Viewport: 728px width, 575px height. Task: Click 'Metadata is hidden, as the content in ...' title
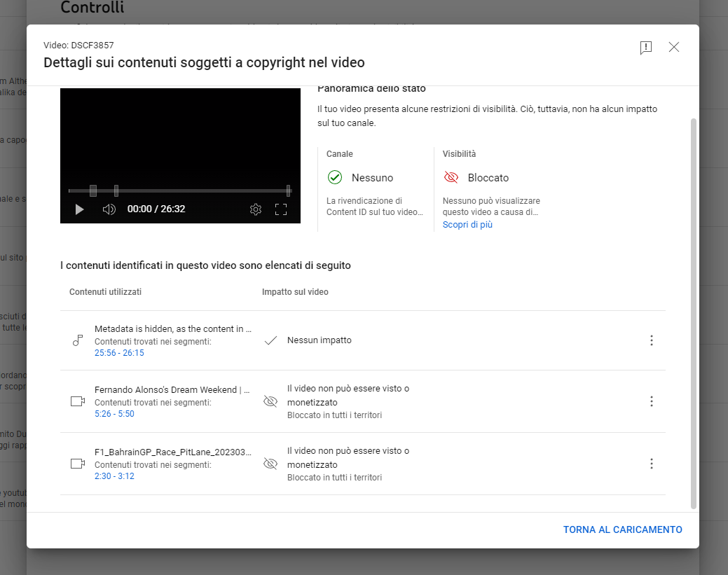tap(172, 328)
